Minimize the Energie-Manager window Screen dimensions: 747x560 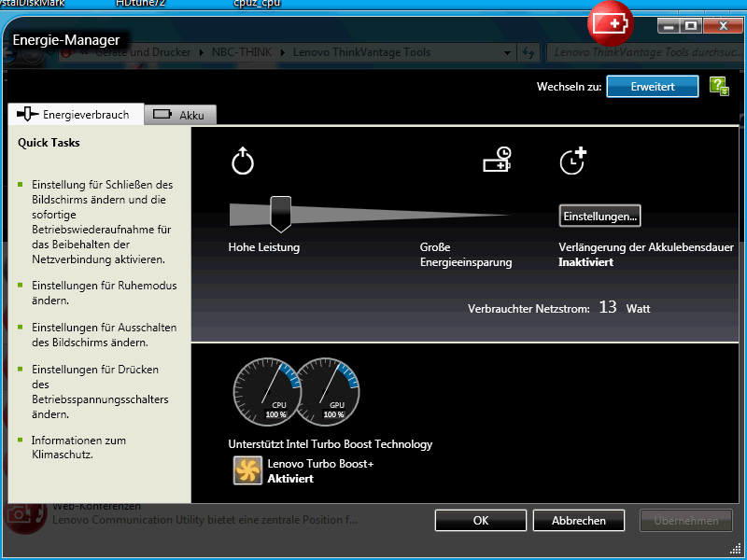tap(668, 26)
